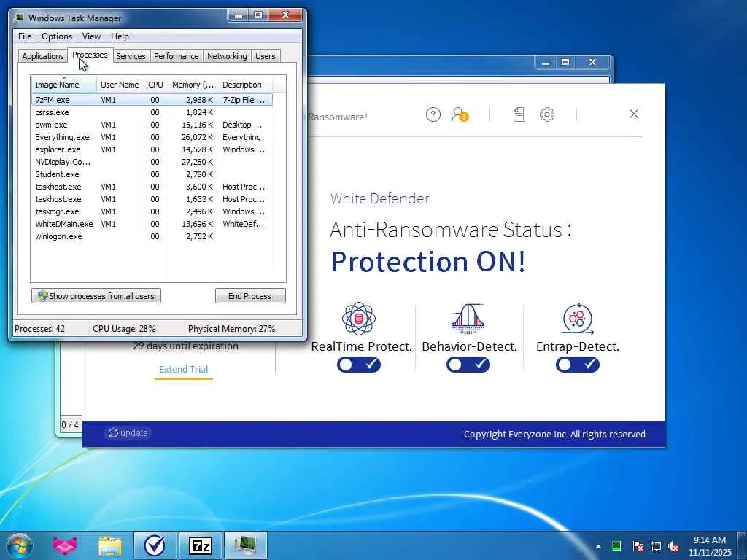
Task: Switch to the Performance tab
Action: (x=177, y=56)
